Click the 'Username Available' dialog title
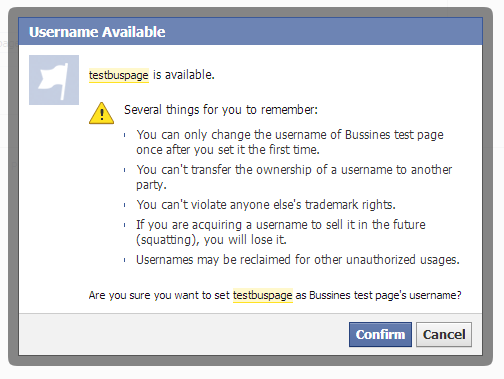The image size is (504, 379). [x=97, y=32]
